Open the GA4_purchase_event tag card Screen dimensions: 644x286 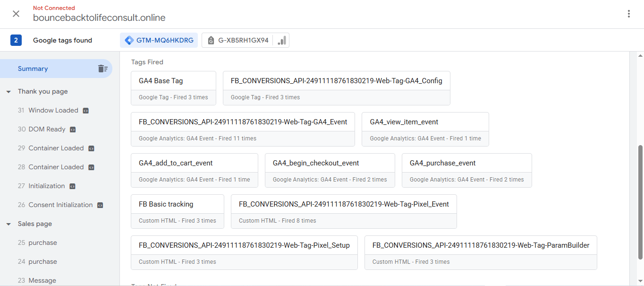pos(467,170)
